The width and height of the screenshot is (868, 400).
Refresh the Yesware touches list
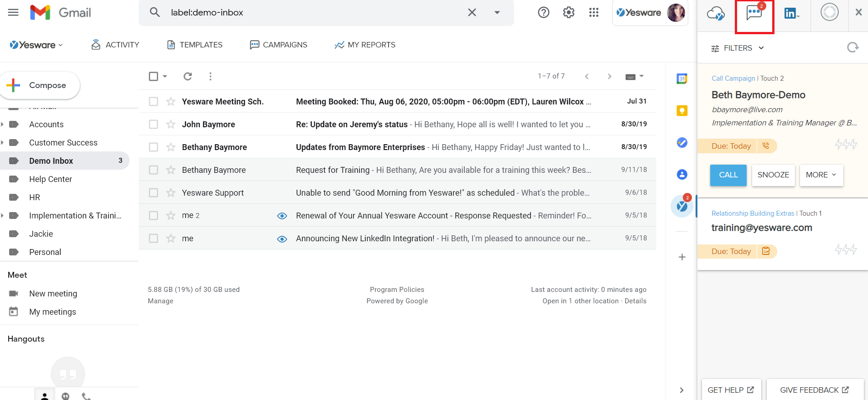tap(852, 47)
